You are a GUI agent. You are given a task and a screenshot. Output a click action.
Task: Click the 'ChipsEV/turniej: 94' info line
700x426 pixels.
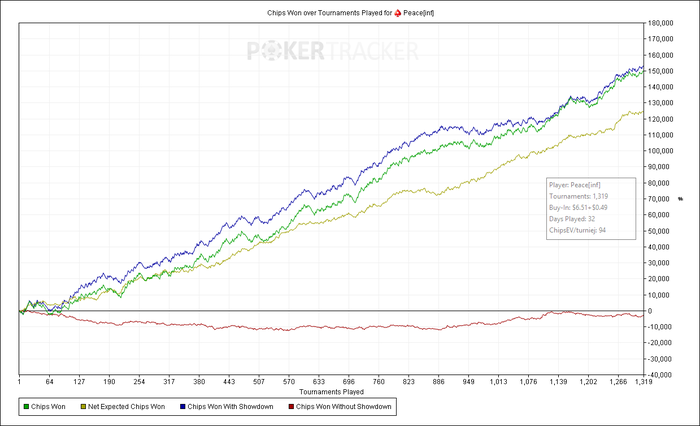[577, 230]
